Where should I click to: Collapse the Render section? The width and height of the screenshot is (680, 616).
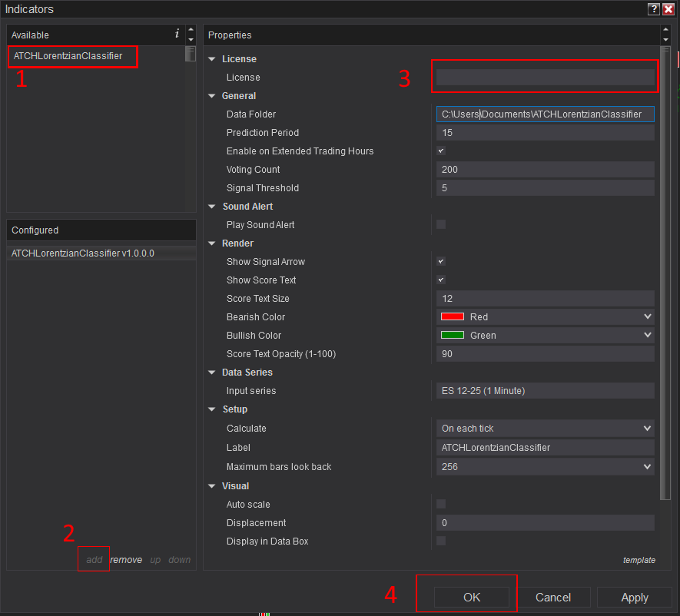coord(212,243)
